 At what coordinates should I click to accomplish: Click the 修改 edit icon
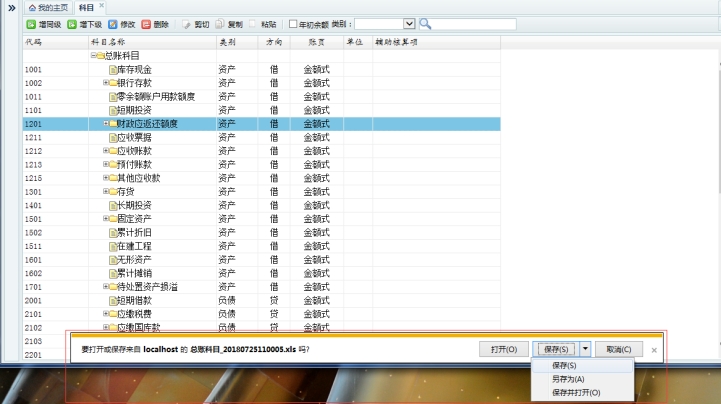pos(113,23)
